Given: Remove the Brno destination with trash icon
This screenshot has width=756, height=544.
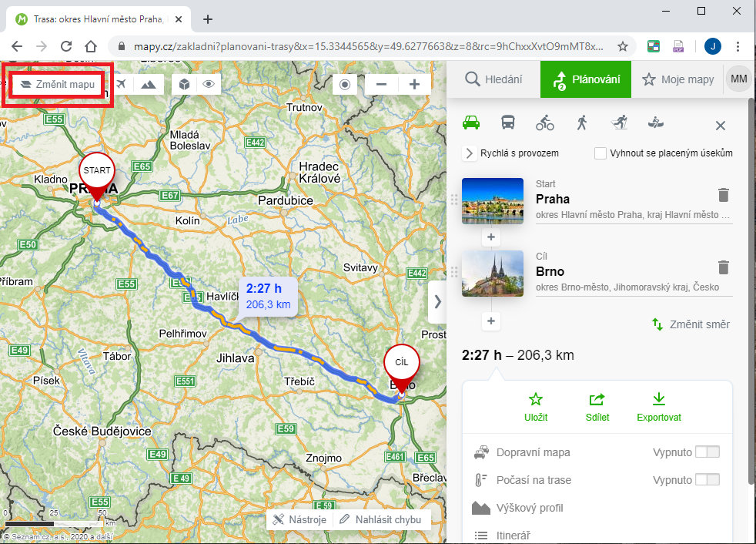Looking at the screenshot, I should click(x=723, y=267).
